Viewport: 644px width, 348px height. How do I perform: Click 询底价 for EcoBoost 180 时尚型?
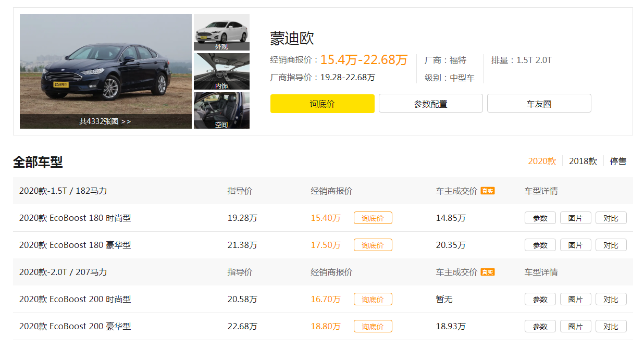click(373, 218)
